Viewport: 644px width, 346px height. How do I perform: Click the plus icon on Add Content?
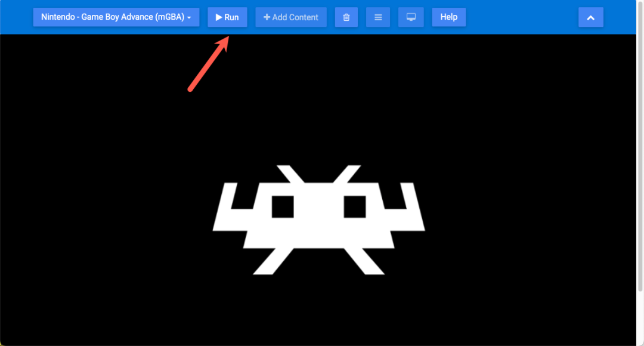266,17
